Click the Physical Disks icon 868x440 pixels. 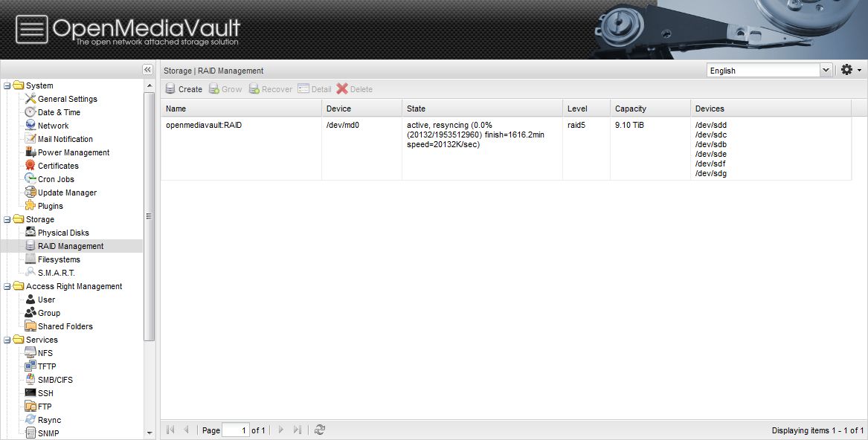30,233
